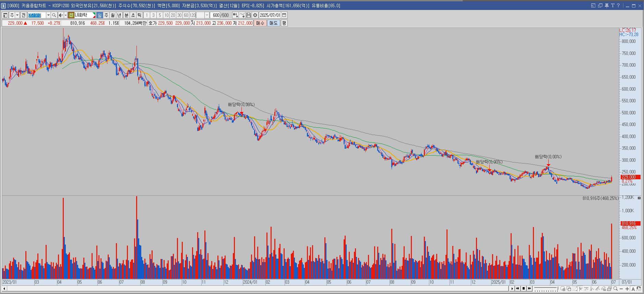Select the 틱 tick period button
Screen dimensions: 644x294
[139, 15]
